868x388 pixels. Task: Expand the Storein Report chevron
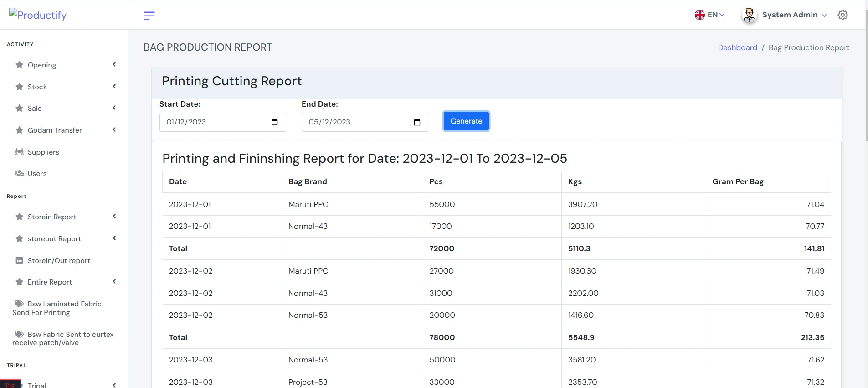114,216
